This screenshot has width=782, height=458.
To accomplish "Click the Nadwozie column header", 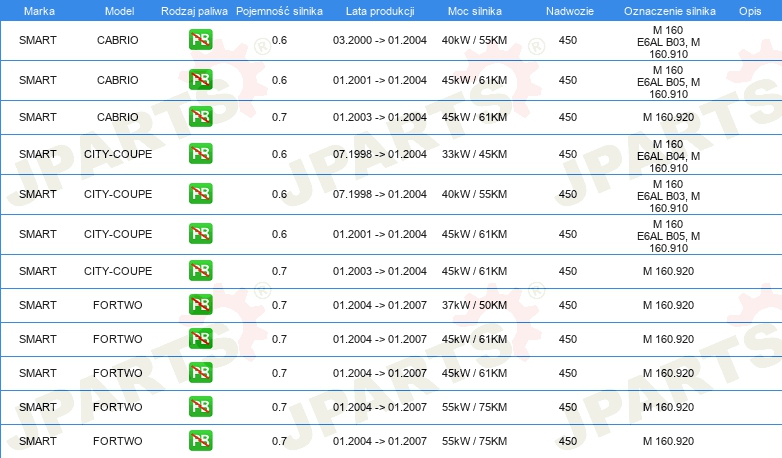I will 570,11.
